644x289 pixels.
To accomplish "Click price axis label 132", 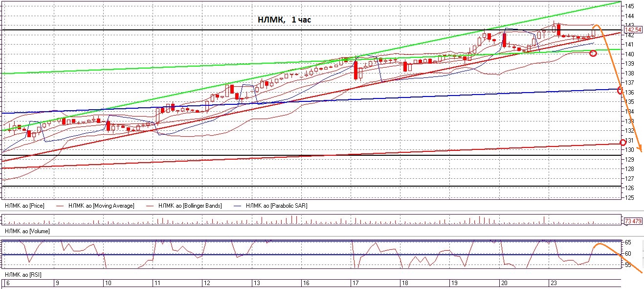I will [629, 130].
